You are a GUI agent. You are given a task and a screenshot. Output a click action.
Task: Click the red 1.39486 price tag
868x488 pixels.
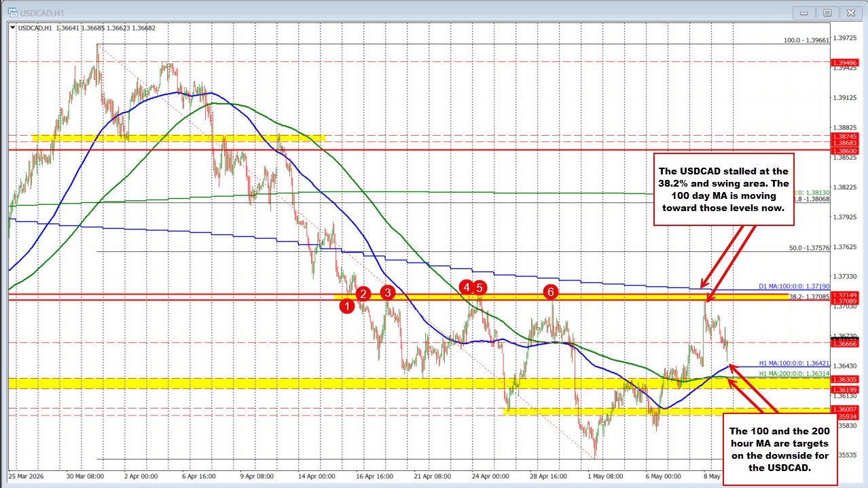point(846,62)
